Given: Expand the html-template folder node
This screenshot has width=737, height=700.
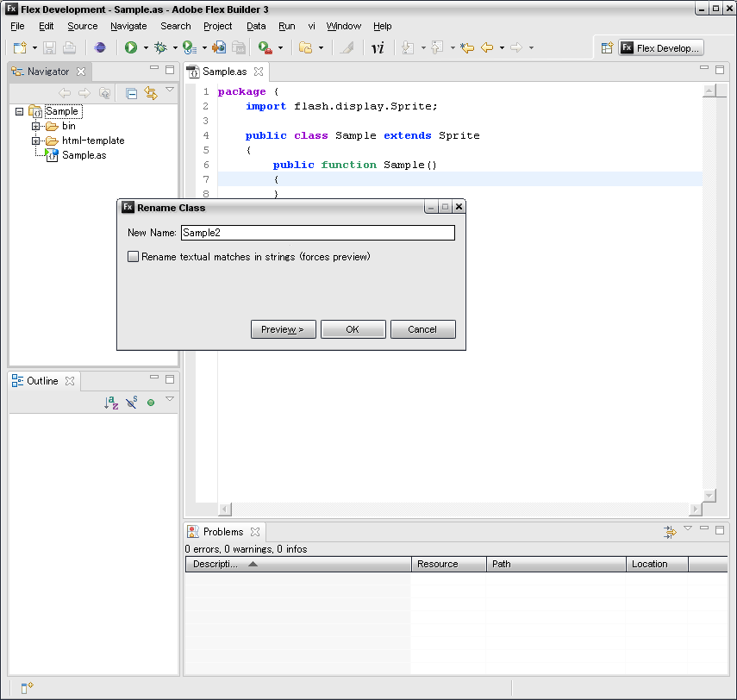Looking at the screenshot, I should coord(36,141).
